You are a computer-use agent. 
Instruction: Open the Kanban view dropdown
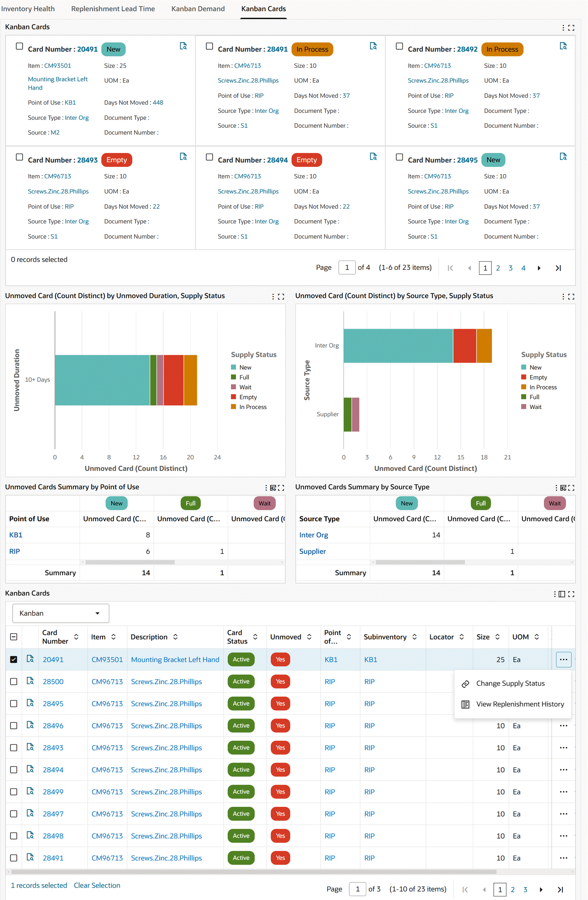[60, 614]
